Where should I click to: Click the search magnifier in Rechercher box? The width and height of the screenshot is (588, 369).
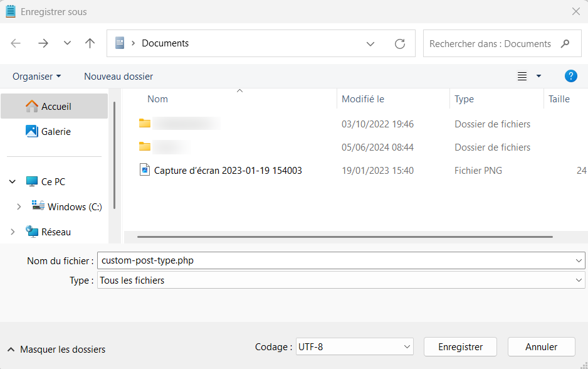pos(566,43)
